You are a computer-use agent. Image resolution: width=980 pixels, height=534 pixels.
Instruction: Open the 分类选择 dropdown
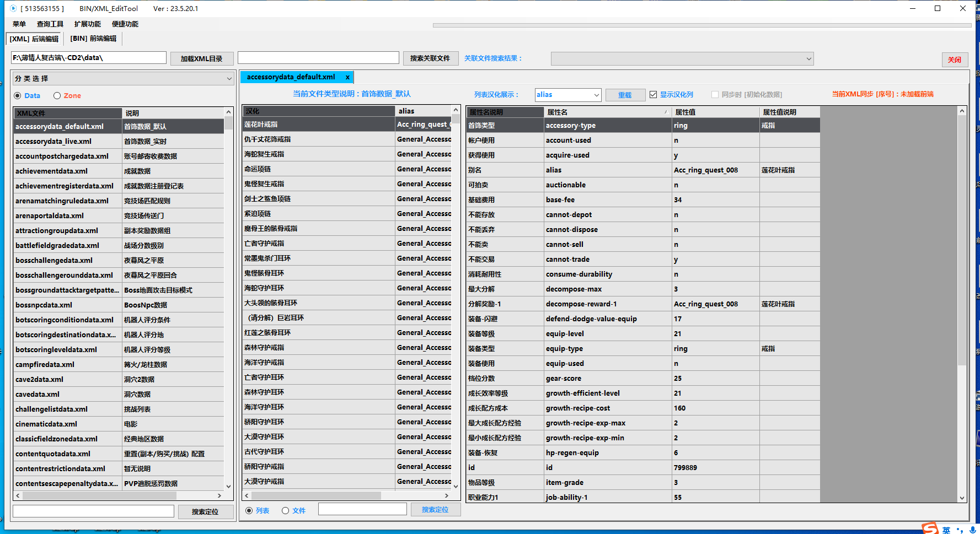point(123,79)
